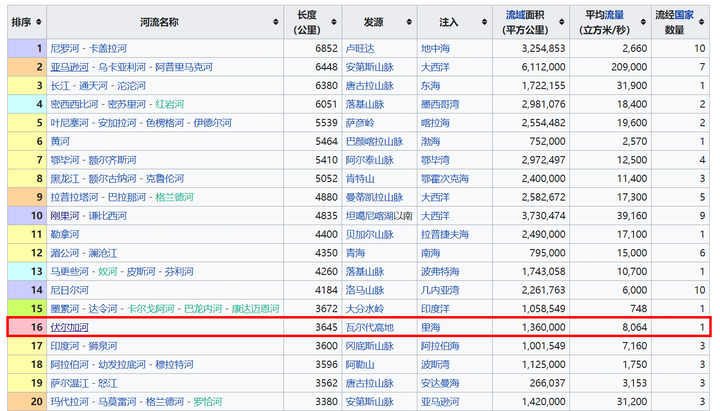Open the 拉普拉塔河 link
Image resolution: width=720 pixels, height=411 pixels.
[74, 197]
